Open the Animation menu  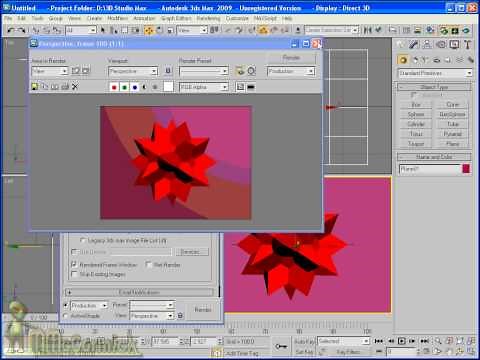coord(144,18)
